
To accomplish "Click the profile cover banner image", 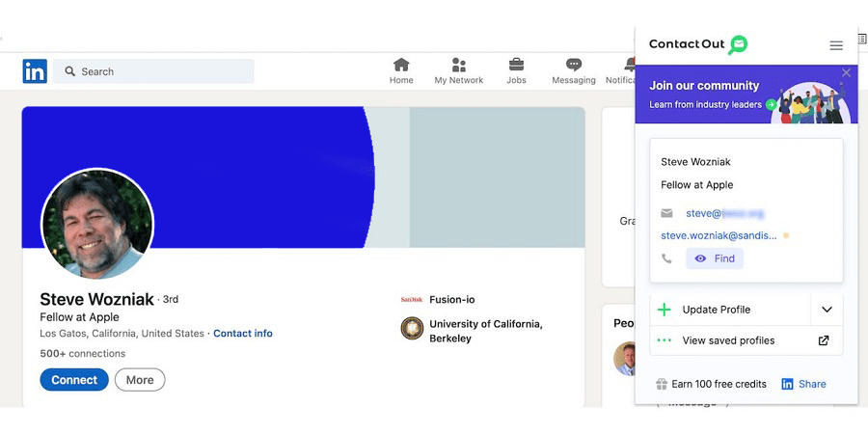I will [x=304, y=176].
